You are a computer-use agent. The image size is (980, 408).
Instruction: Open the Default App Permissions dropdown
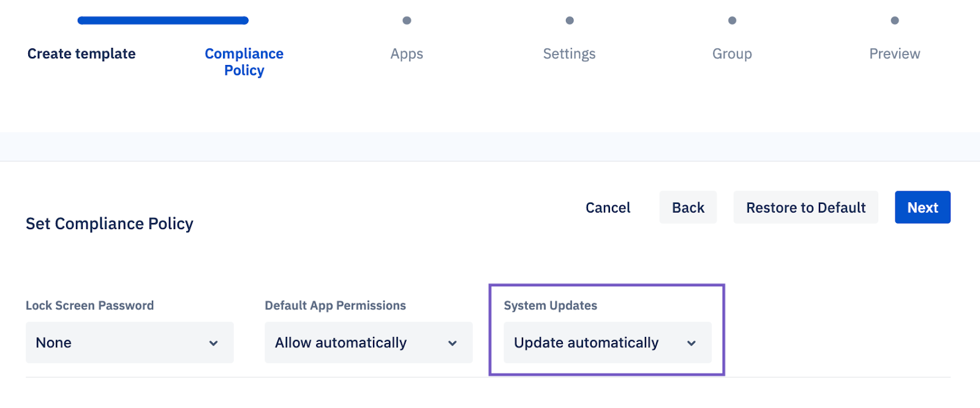pyautogui.click(x=369, y=342)
